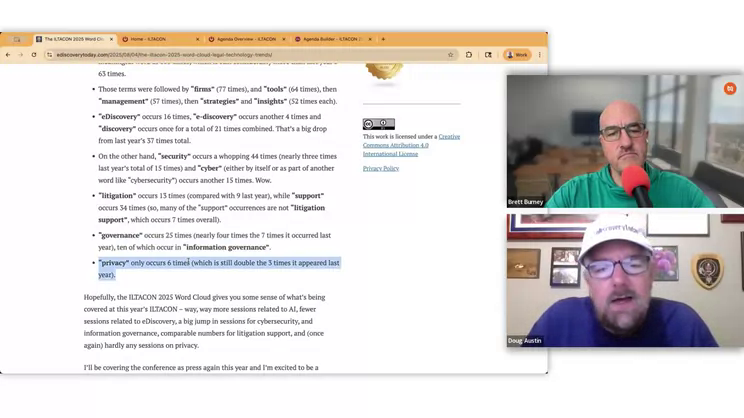The width and height of the screenshot is (744, 418).
Task: Select Doug Austin's video tile
Action: coord(625,280)
